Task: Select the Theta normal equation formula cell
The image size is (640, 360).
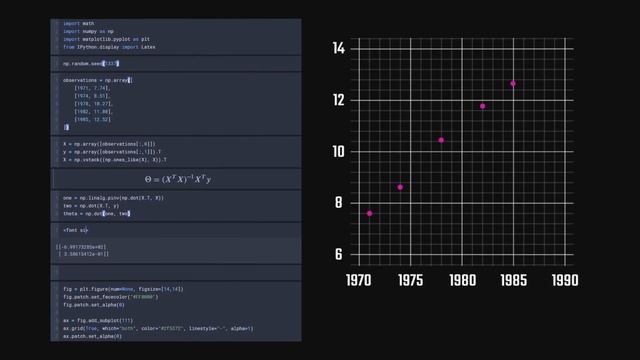Action: coord(177,179)
